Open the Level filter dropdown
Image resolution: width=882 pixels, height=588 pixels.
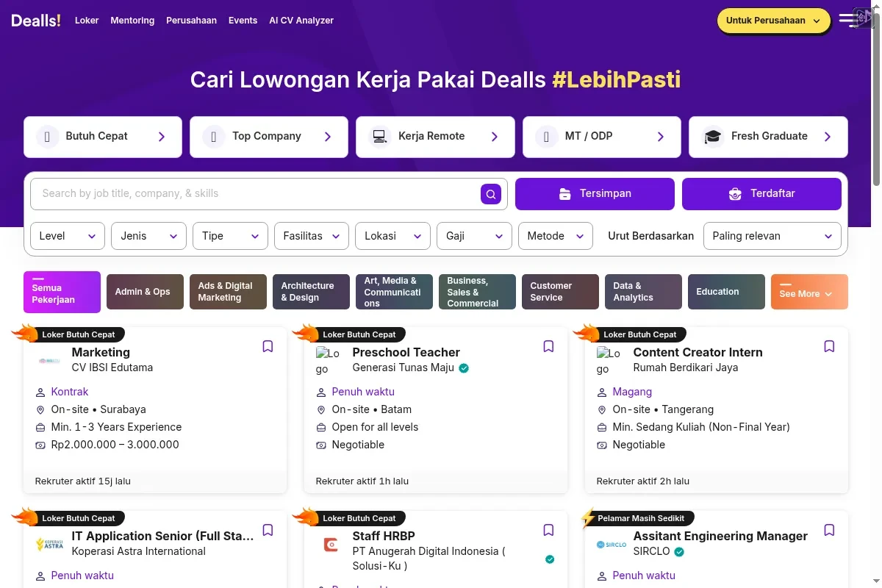pyautogui.click(x=67, y=236)
